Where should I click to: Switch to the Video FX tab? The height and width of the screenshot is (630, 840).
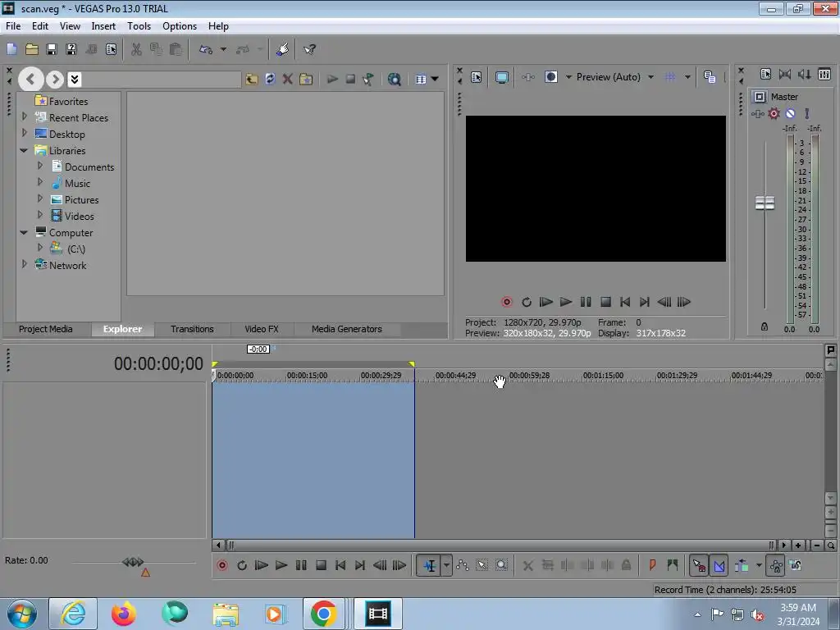pos(262,329)
